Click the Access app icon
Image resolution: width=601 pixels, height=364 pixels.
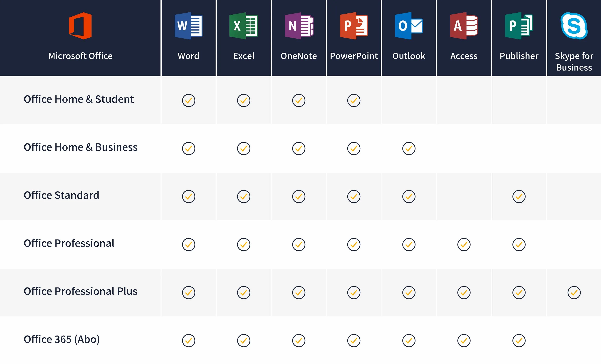[464, 26]
